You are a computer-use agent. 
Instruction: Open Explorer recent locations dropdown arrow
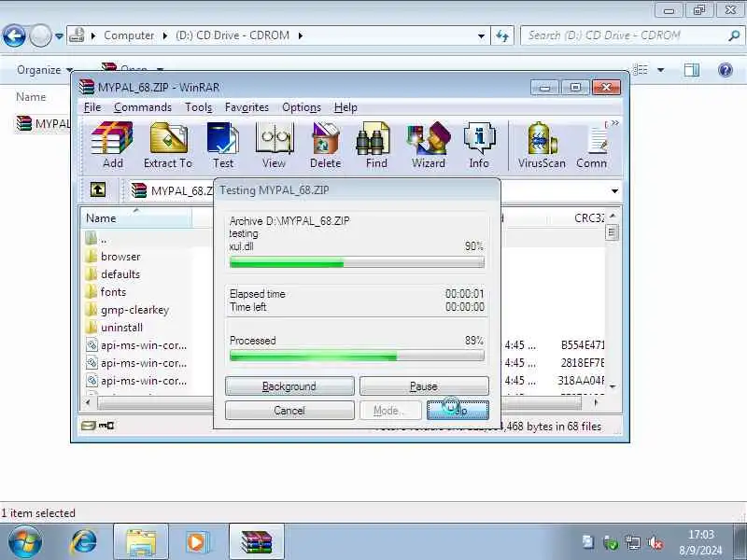(x=59, y=35)
